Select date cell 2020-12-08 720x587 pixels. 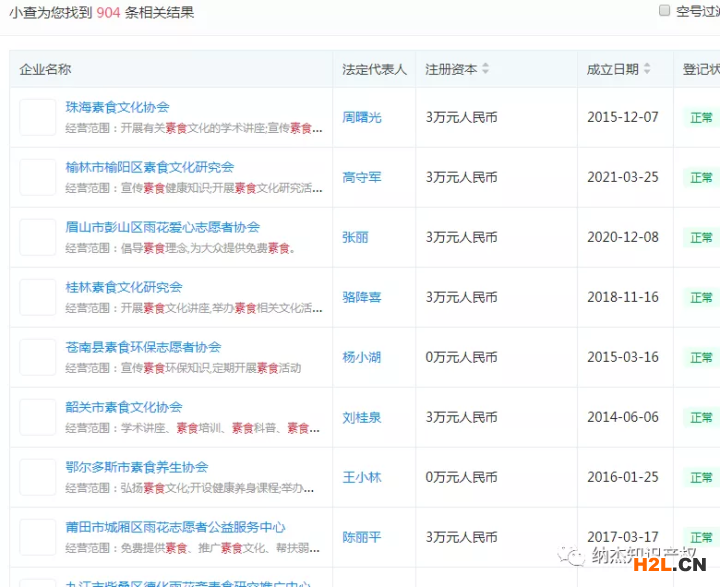coord(623,237)
